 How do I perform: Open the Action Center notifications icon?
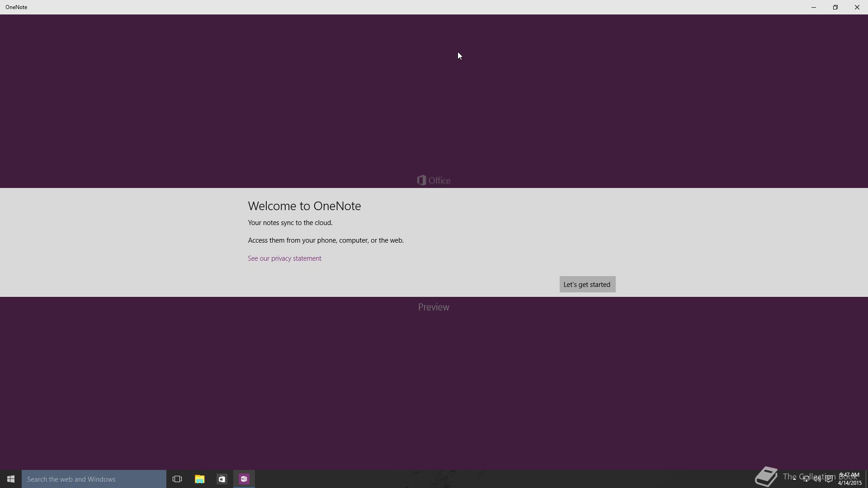click(x=829, y=479)
